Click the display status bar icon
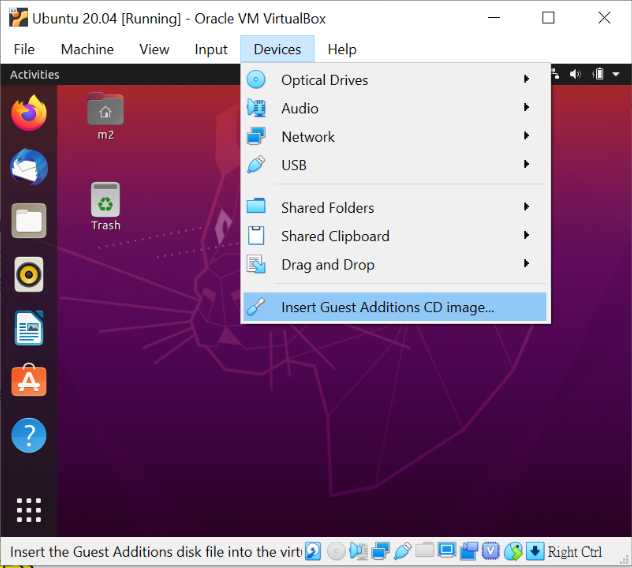This screenshot has height=568, width=632. (447, 550)
